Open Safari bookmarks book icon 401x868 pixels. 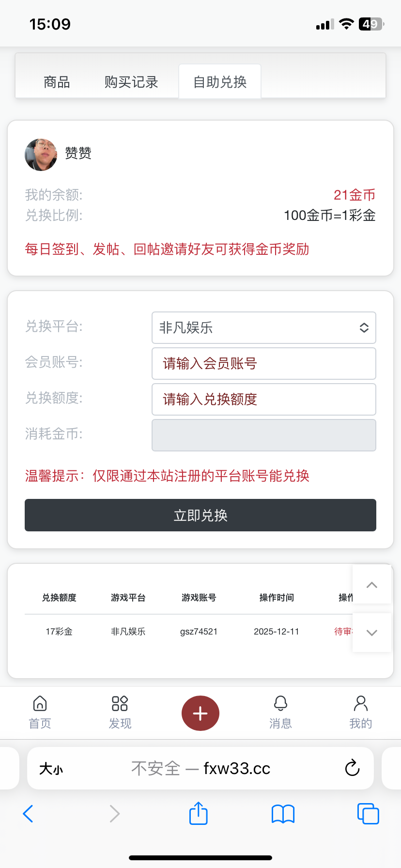[283, 814]
